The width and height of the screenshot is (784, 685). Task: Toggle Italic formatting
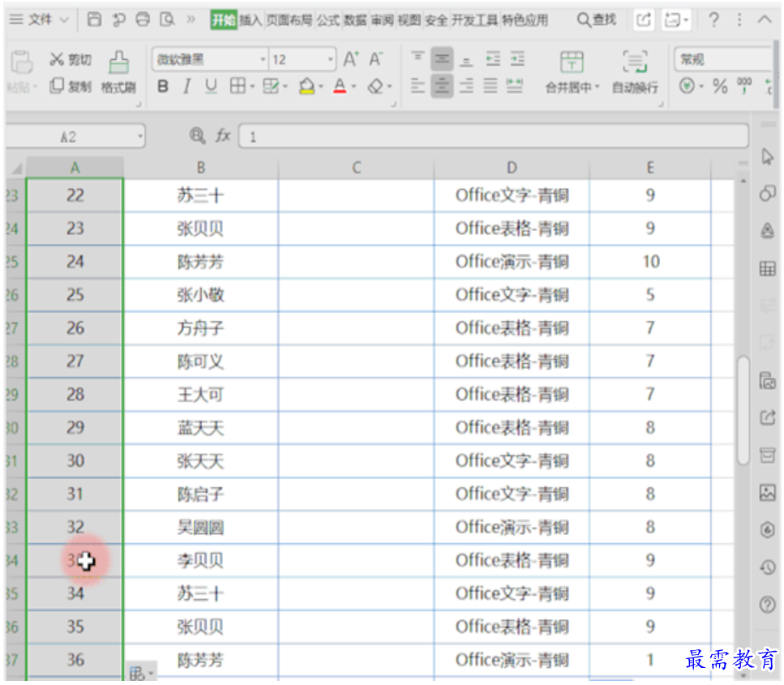pos(187,87)
